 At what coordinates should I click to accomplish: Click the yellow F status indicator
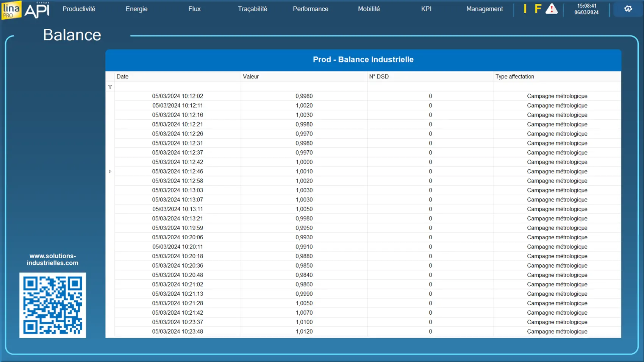pyautogui.click(x=538, y=9)
